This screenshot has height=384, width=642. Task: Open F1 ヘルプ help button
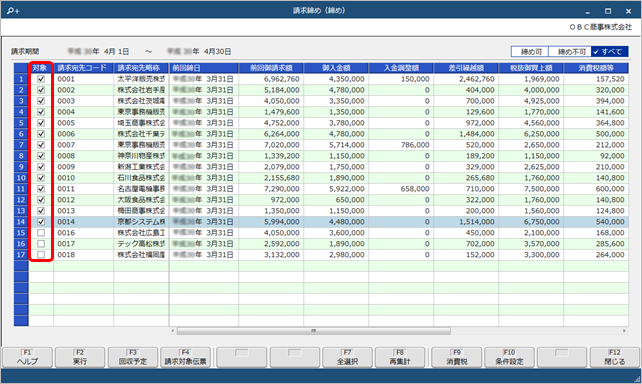[27, 357]
